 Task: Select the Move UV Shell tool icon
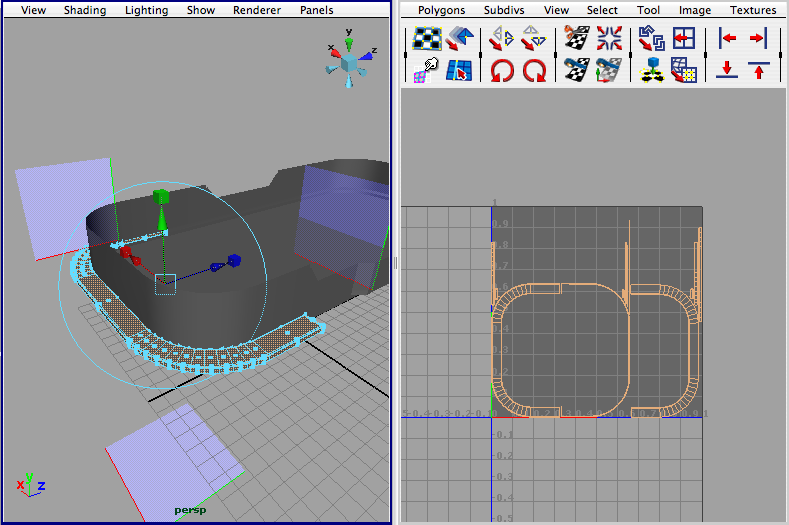[460, 39]
